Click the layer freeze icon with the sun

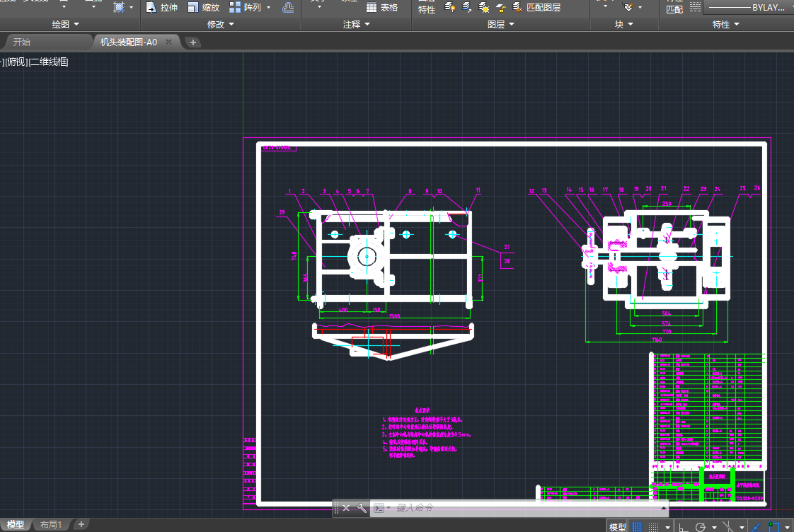coord(483,7)
